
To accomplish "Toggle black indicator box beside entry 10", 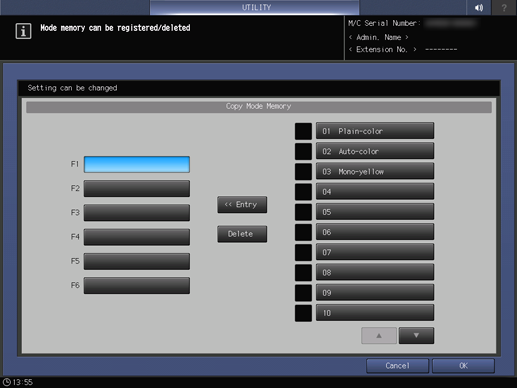I will coord(303,313).
